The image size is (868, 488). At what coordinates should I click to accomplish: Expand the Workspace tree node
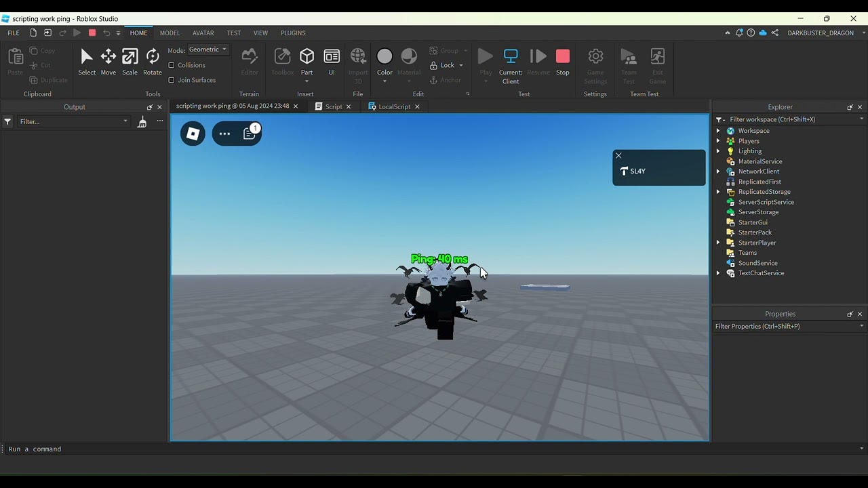(x=718, y=131)
